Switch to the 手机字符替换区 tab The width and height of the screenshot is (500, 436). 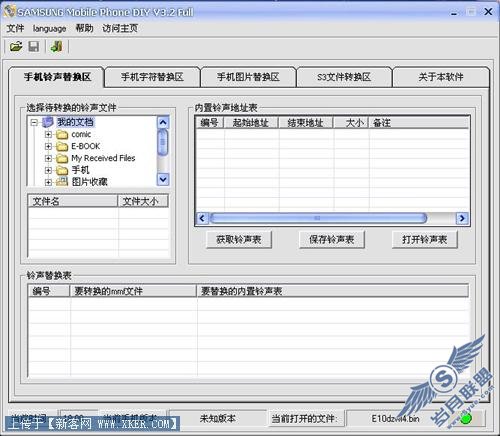click(x=152, y=77)
